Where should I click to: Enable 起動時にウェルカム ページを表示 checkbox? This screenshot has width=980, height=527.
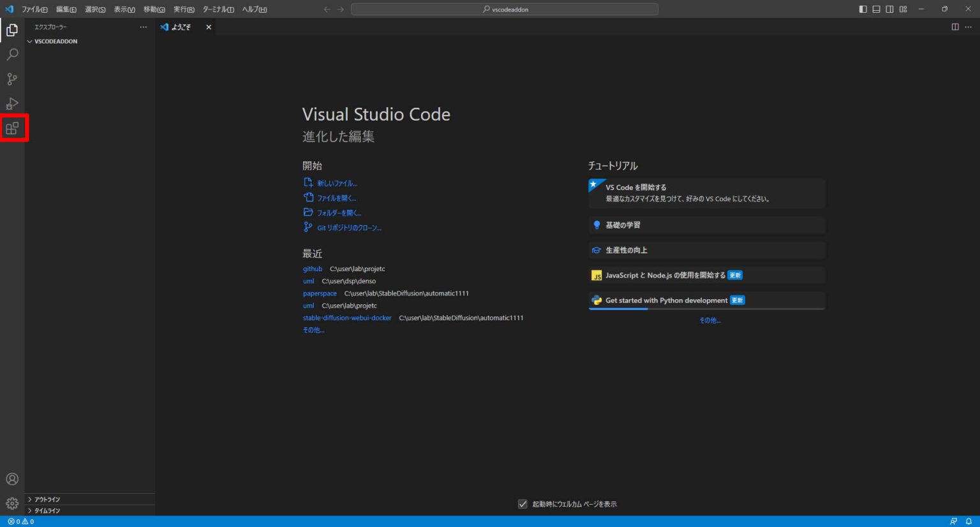coord(522,503)
